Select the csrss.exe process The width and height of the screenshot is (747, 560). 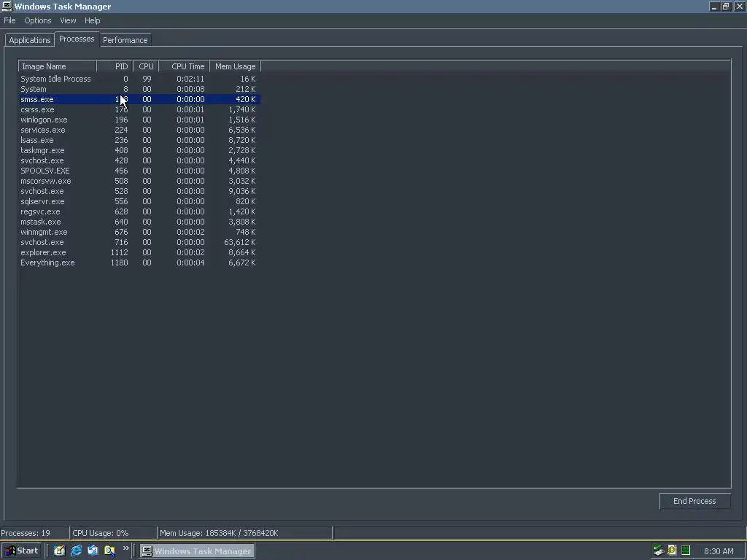pyautogui.click(x=139, y=109)
